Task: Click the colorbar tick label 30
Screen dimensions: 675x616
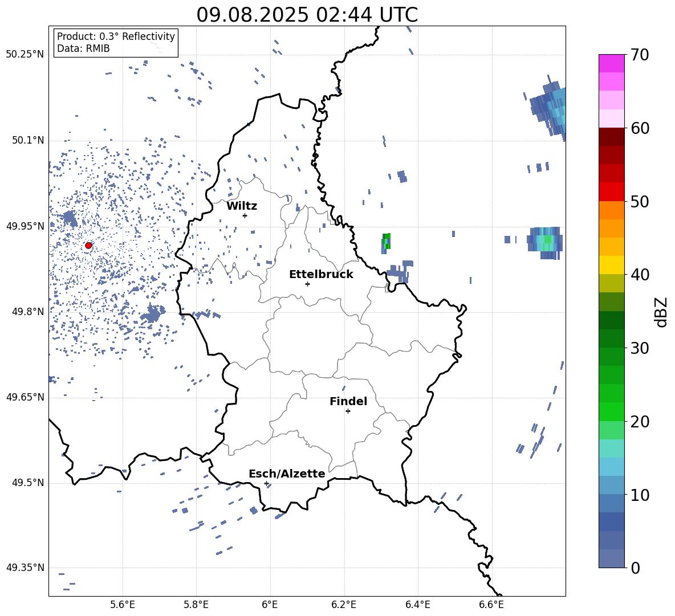Action: pos(640,348)
